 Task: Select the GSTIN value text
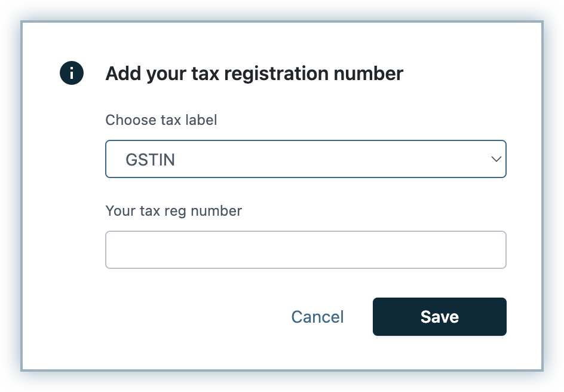tap(150, 160)
